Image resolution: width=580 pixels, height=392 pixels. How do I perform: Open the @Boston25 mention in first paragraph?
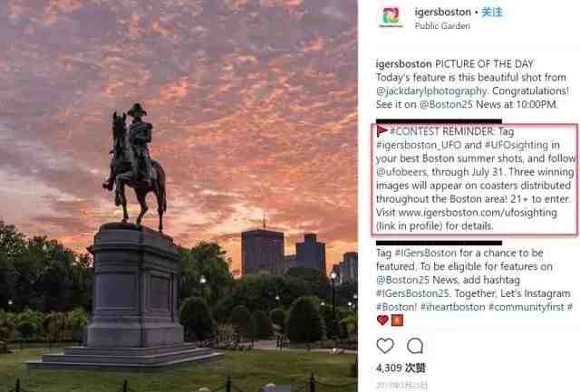pos(446,104)
